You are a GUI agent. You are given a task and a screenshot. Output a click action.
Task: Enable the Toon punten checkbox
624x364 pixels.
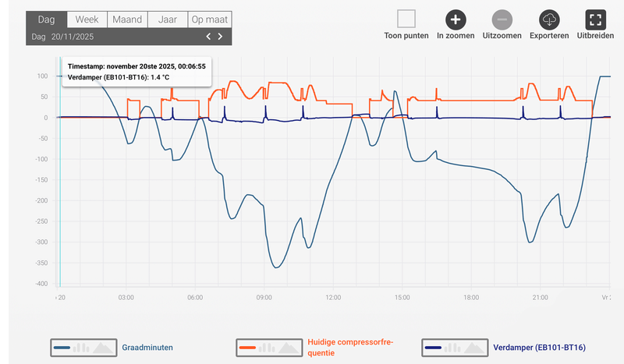point(406,19)
